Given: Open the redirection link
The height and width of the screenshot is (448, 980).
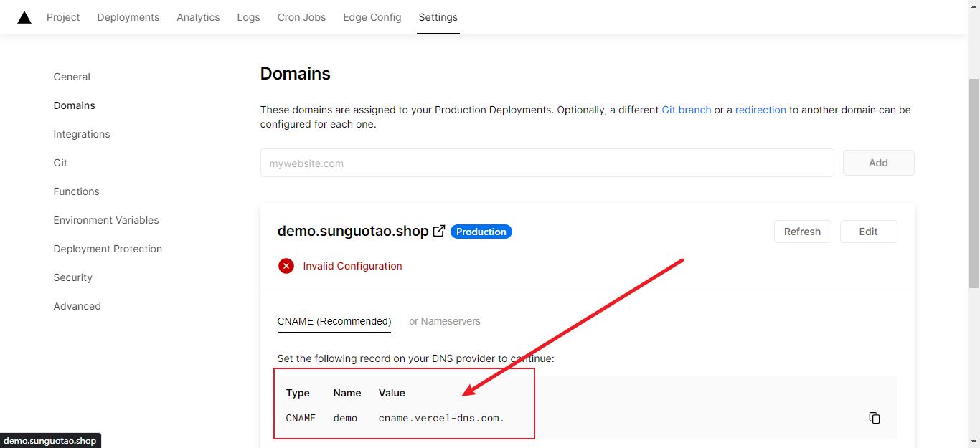Looking at the screenshot, I should click(x=760, y=110).
